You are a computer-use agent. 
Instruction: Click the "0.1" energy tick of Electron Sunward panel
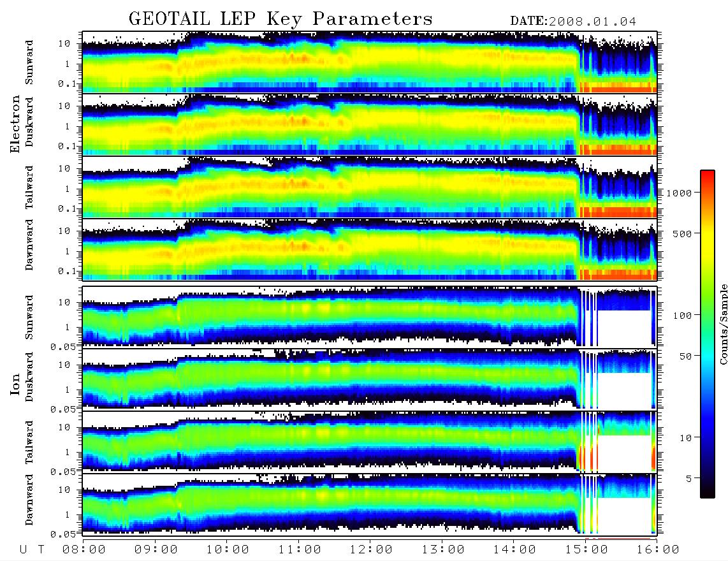pos(67,84)
